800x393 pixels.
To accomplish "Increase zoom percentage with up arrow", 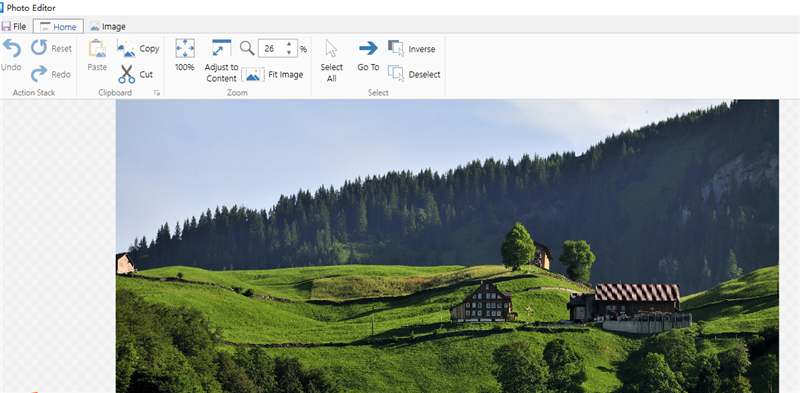I will (289, 44).
